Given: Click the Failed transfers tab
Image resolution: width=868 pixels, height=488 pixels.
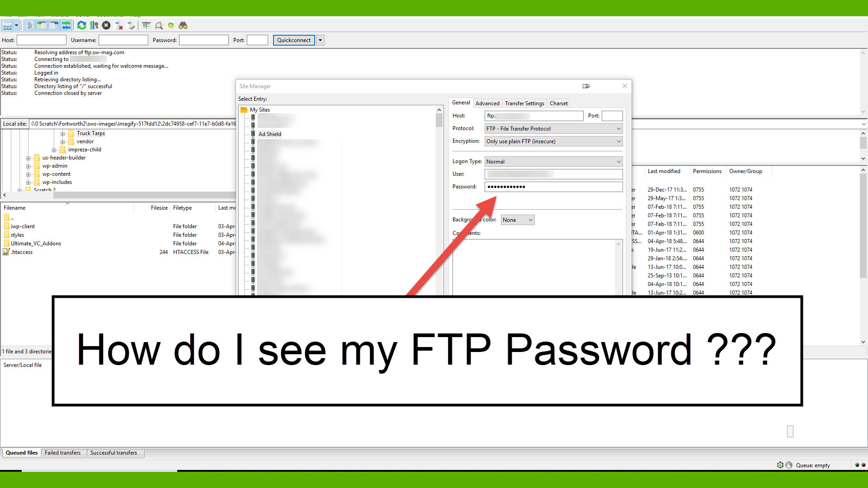Looking at the screenshot, I should (x=61, y=453).
